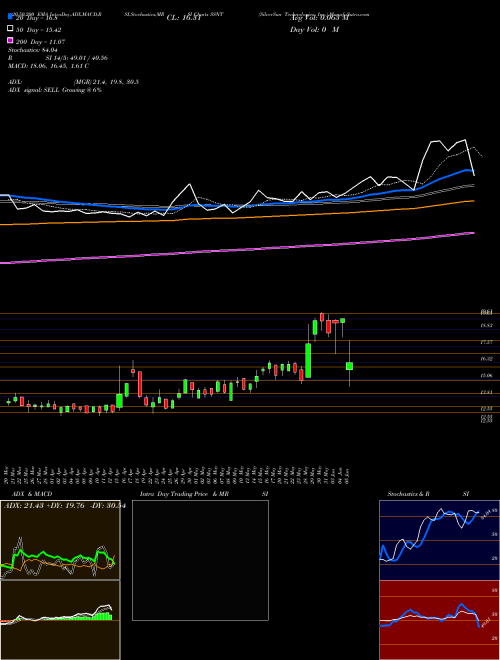The image size is (500, 660).
Task: Click the tall green breakout candlestick in late May
Action: [x=308, y=360]
